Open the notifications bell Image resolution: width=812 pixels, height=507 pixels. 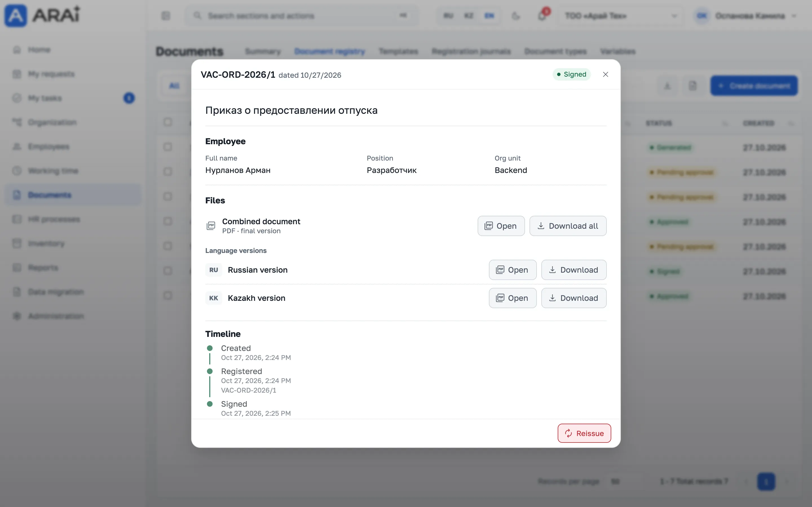pos(542,15)
